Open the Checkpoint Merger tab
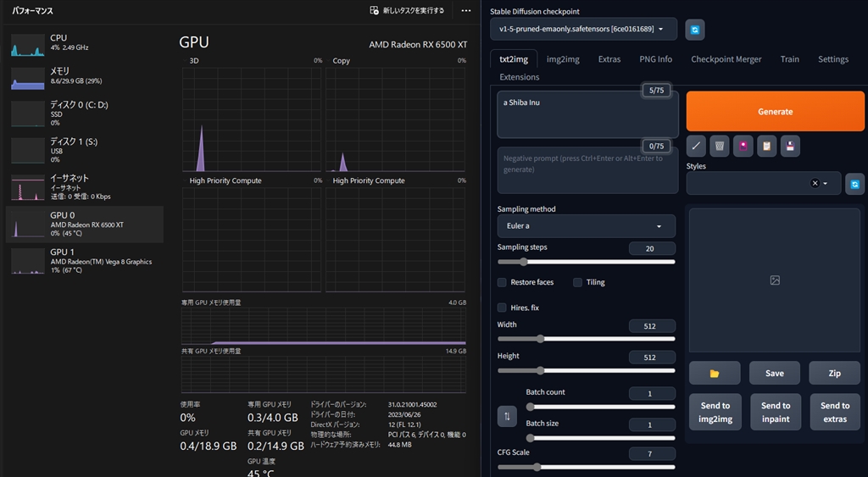Screen dimensions: 868x477 [726, 59]
